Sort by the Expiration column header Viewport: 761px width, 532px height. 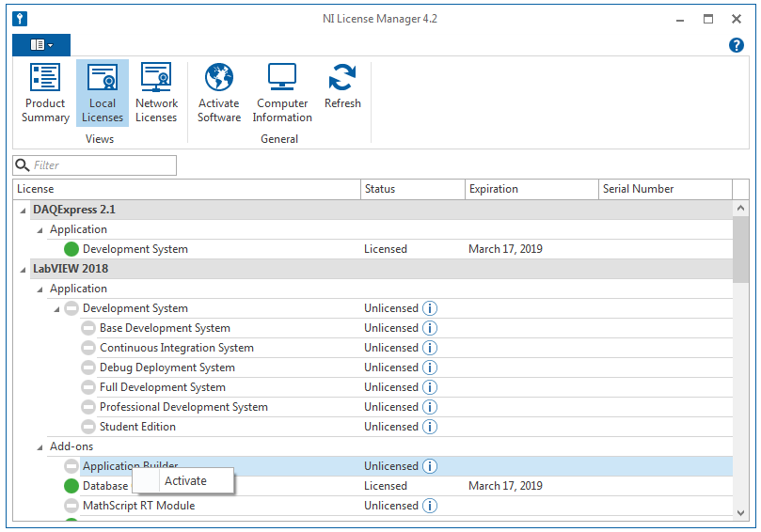tap(531, 189)
